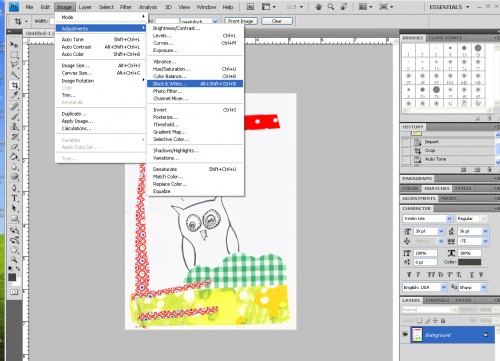Select the Crop tool in toolbox

click(14, 85)
